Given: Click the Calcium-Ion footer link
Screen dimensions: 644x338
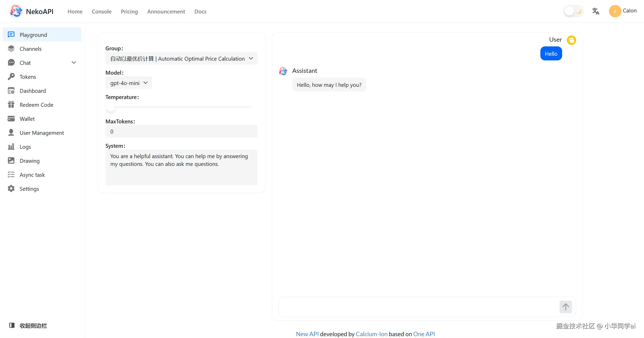Looking at the screenshot, I should click(371, 334).
